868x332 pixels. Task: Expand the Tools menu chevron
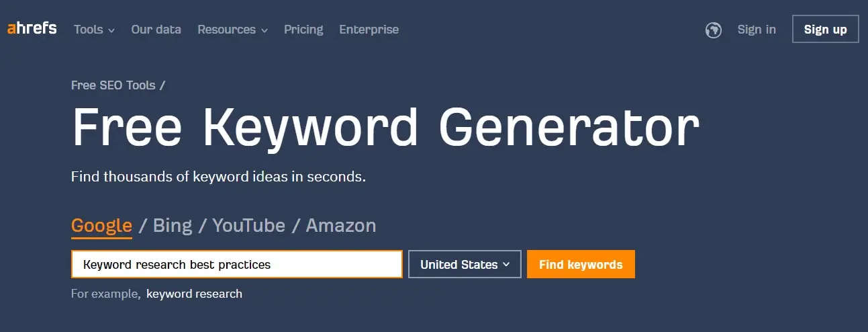pyautogui.click(x=111, y=30)
